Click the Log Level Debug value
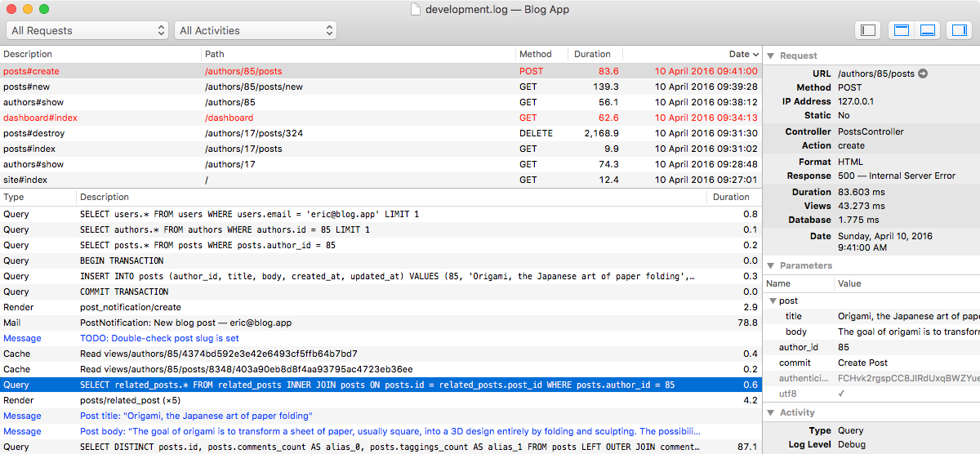 tap(853, 445)
